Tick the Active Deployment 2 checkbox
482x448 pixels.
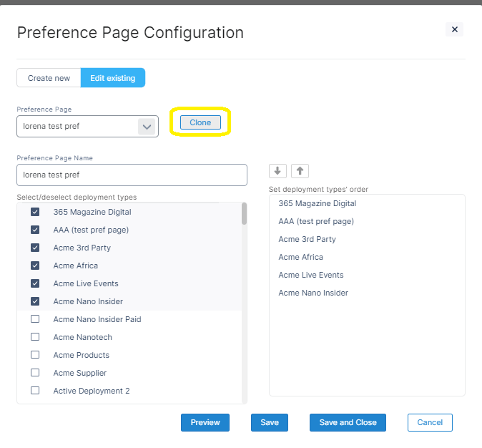35,391
